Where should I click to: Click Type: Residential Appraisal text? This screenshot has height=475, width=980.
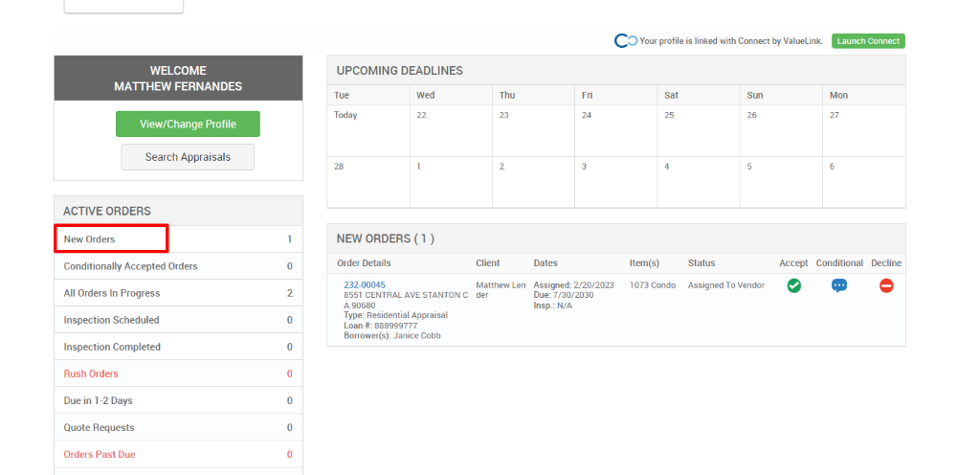[x=395, y=316]
